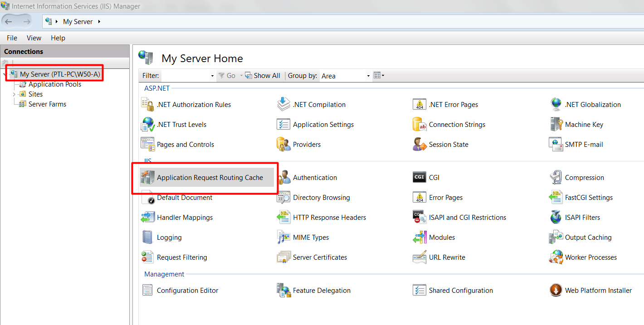The width and height of the screenshot is (644, 325).
Task: Collapse the My Server tree node
Action: (x=4, y=74)
